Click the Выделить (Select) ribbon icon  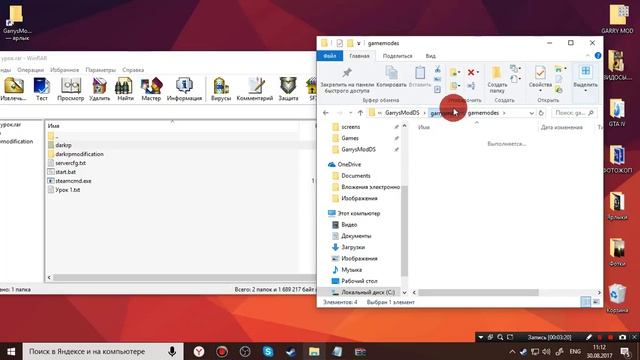585,78
